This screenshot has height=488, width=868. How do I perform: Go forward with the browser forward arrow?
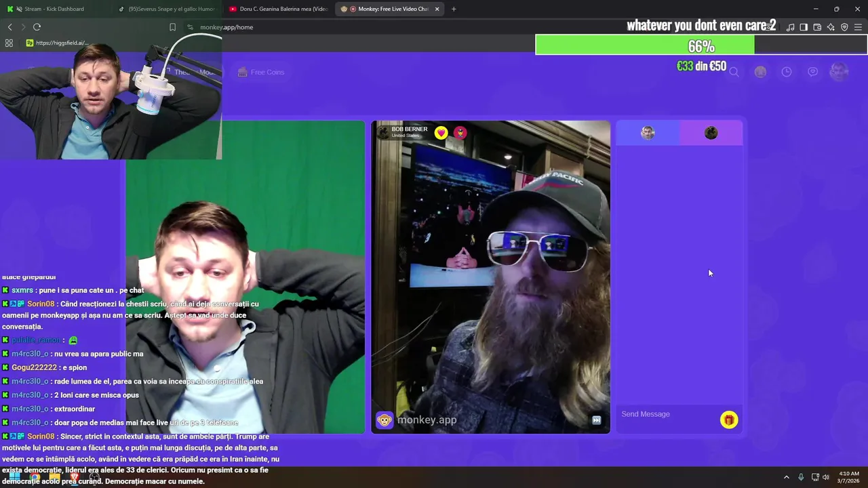[x=23, y=27]
